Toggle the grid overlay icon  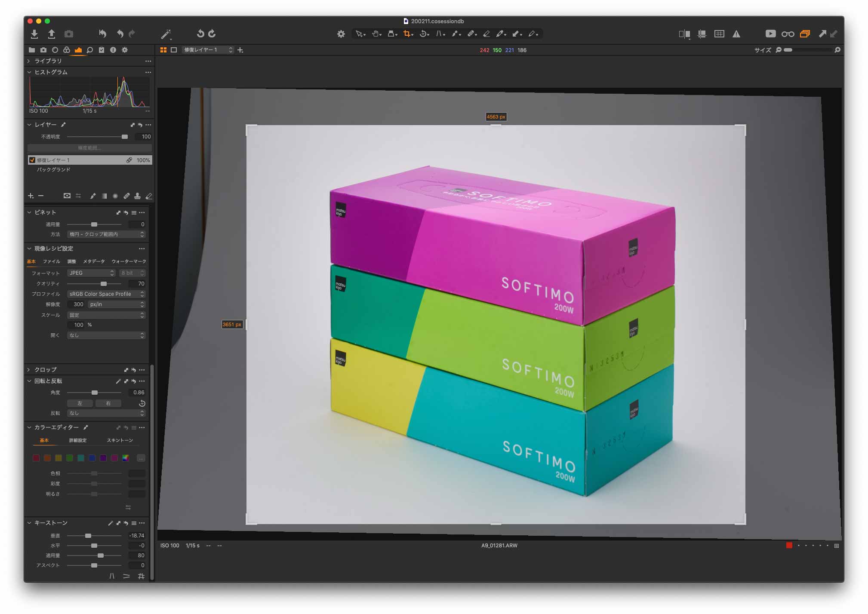719,34
